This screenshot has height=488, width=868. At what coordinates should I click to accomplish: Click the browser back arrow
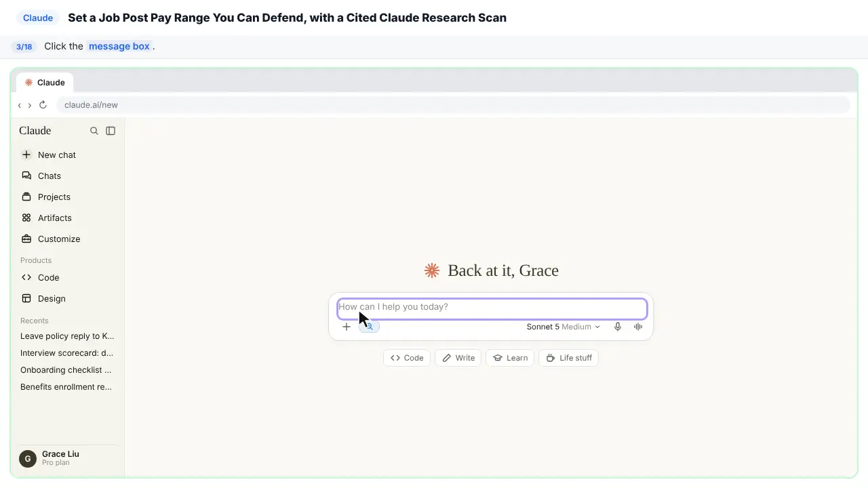click(20, 105)
